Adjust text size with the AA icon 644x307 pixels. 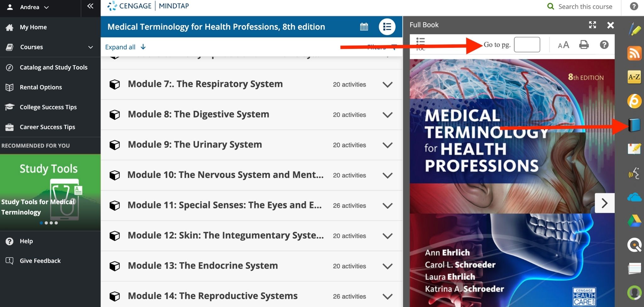563,45
